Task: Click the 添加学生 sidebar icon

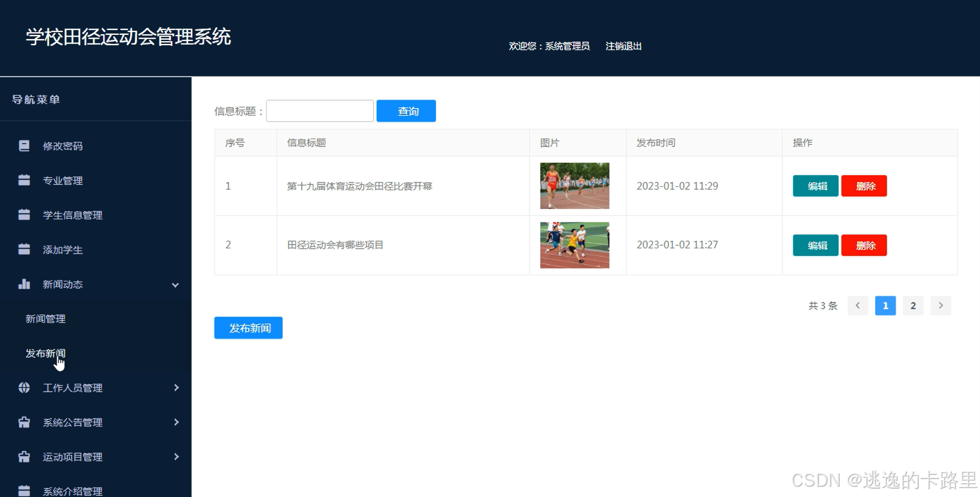Action: (x=24, y=249)
